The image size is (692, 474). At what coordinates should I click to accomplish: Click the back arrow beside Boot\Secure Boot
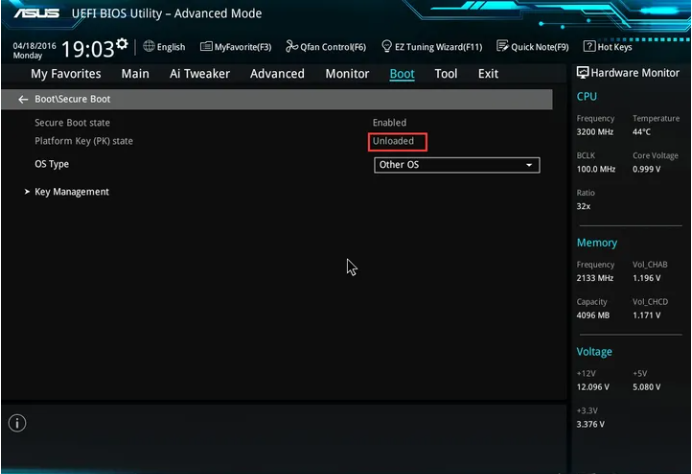23,100
